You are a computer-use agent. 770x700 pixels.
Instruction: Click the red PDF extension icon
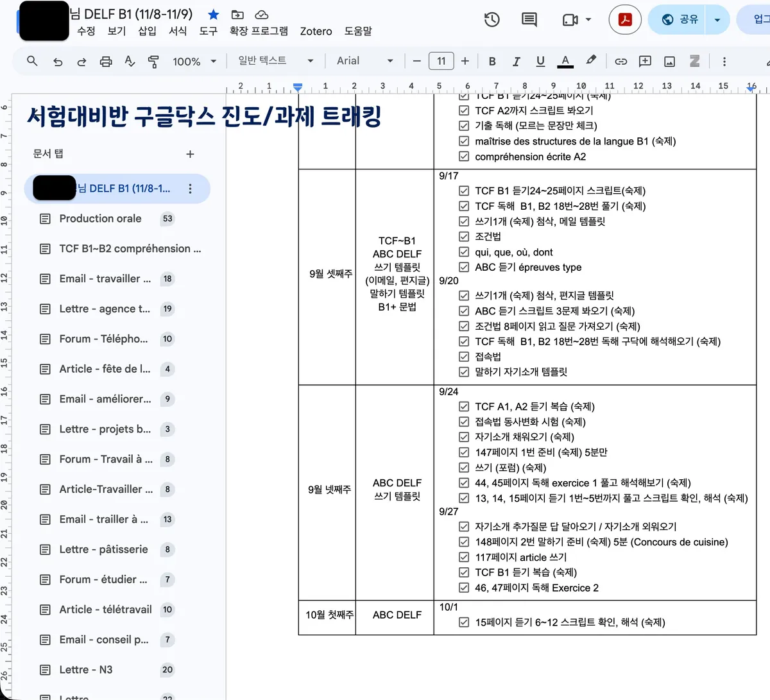[625, 20]
